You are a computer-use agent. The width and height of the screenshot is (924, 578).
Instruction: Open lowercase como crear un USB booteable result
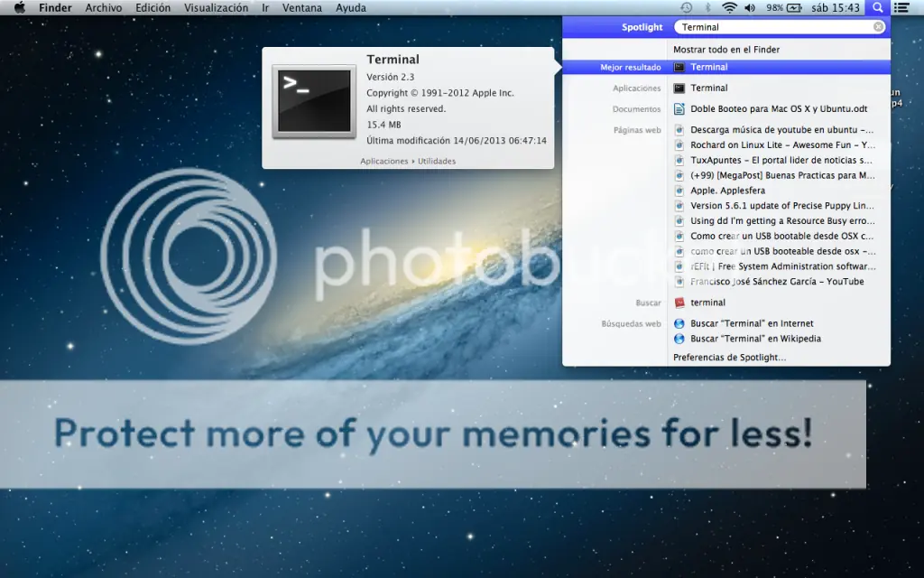pyautogui.click(x=782, y=251)
